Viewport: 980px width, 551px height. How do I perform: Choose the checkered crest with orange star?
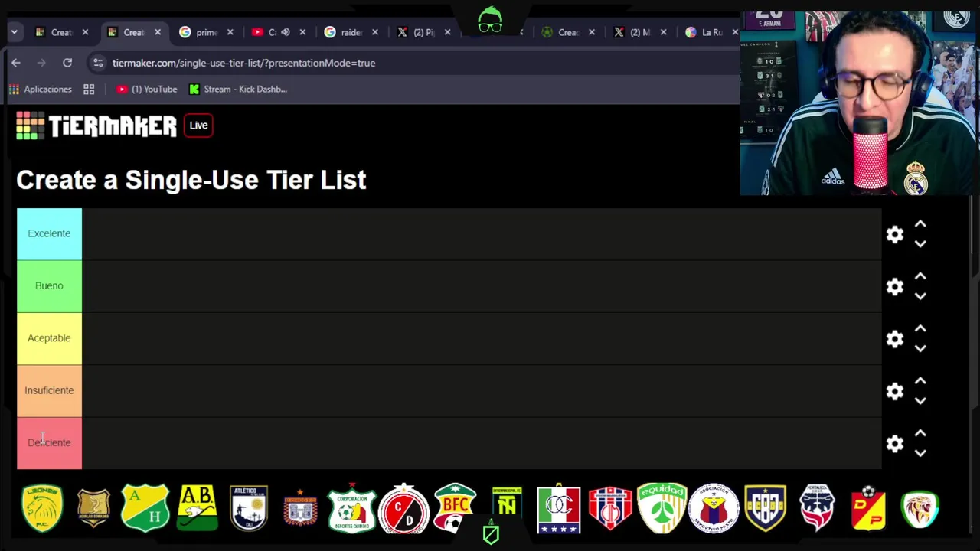[300, 508]
